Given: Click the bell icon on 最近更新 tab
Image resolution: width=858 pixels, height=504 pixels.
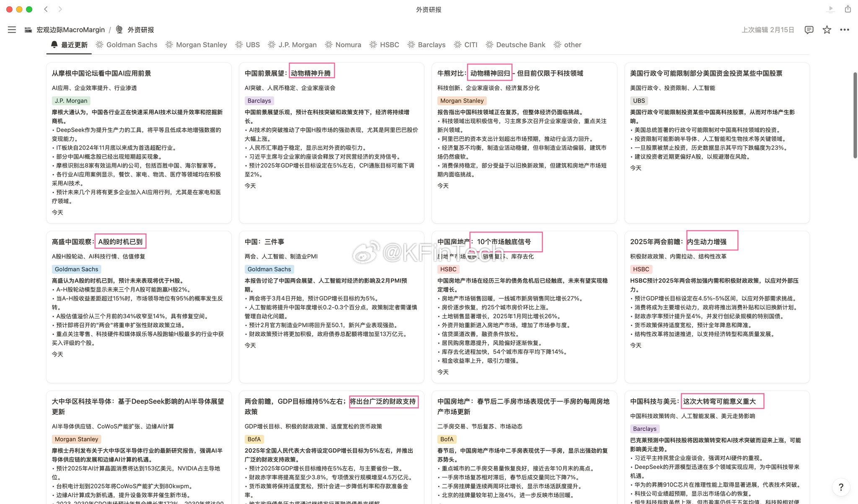Looking at the screenshot, I should click(54, 44).
